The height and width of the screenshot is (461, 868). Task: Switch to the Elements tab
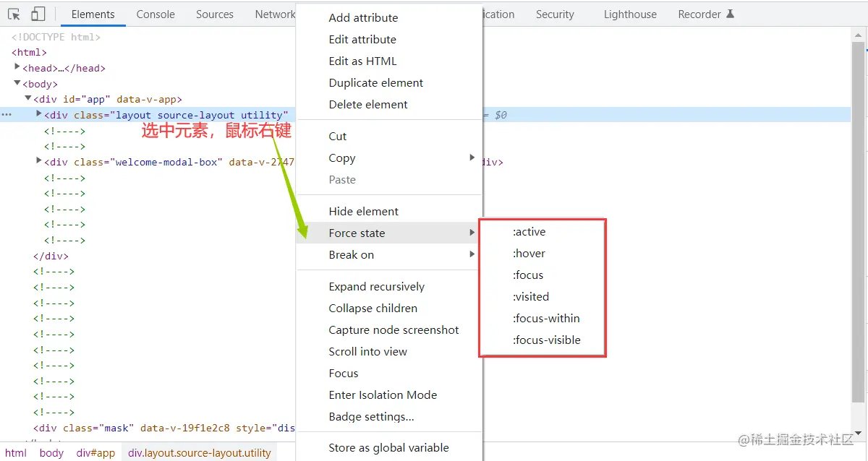point(93,14)
